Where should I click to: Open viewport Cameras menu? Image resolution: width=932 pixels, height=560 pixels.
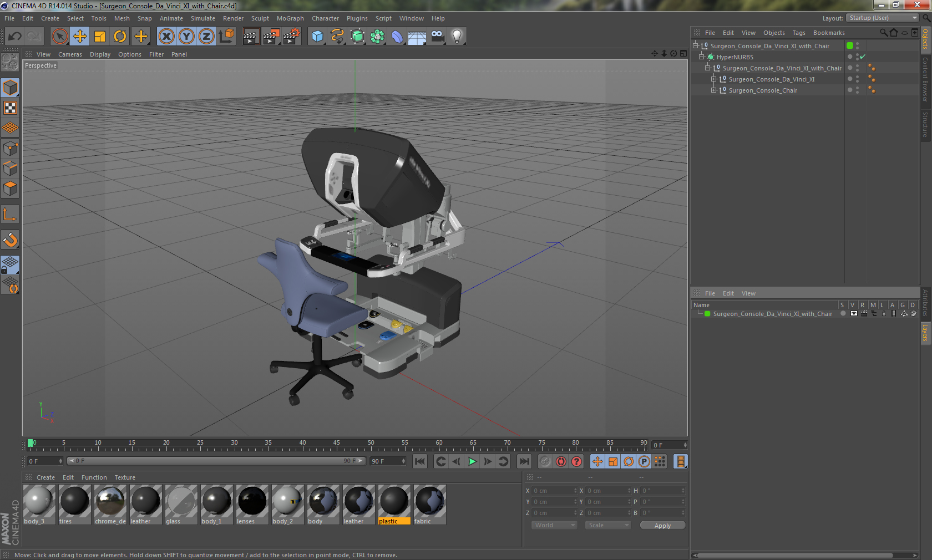pyautogui.click(x=70, y=54)
